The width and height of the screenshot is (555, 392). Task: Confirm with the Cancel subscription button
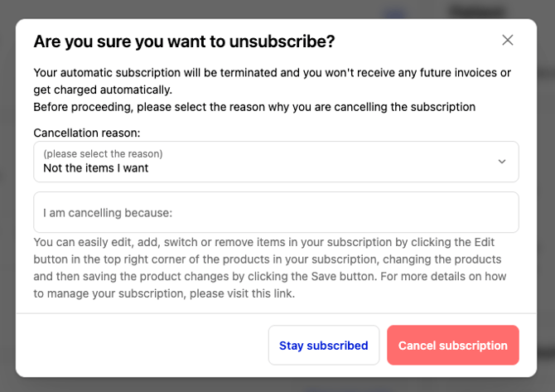(x=452, y=346)
